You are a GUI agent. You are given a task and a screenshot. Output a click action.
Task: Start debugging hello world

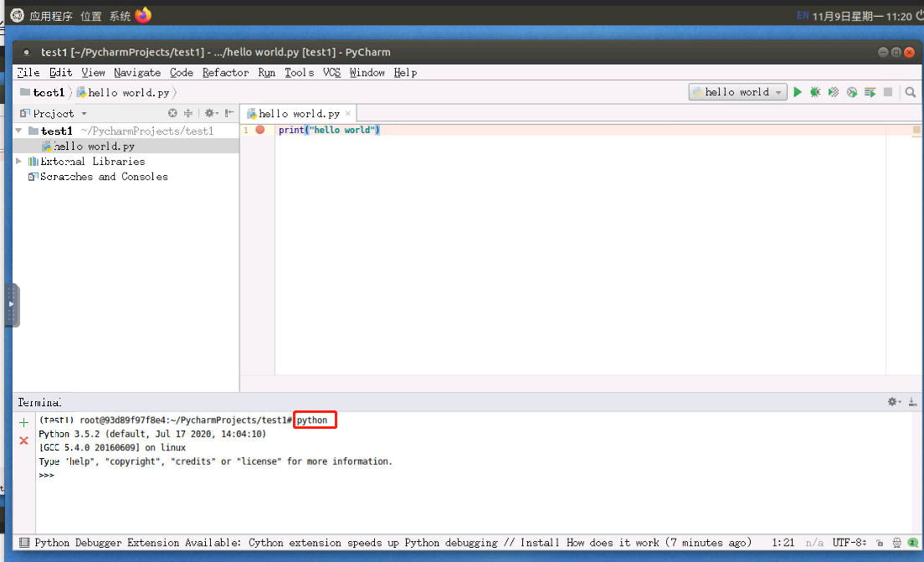(815, 92)
